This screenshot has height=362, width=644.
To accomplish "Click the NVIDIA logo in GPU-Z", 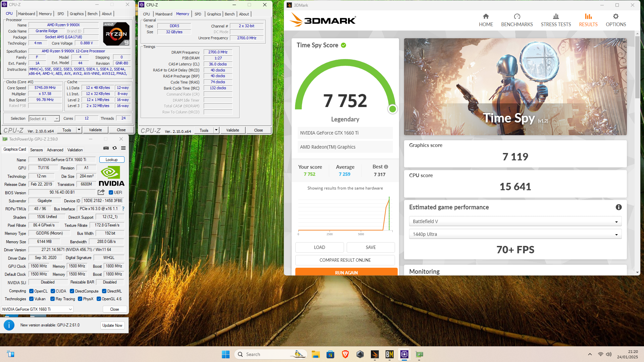I will pyautogui.click(x=111, y=176).
